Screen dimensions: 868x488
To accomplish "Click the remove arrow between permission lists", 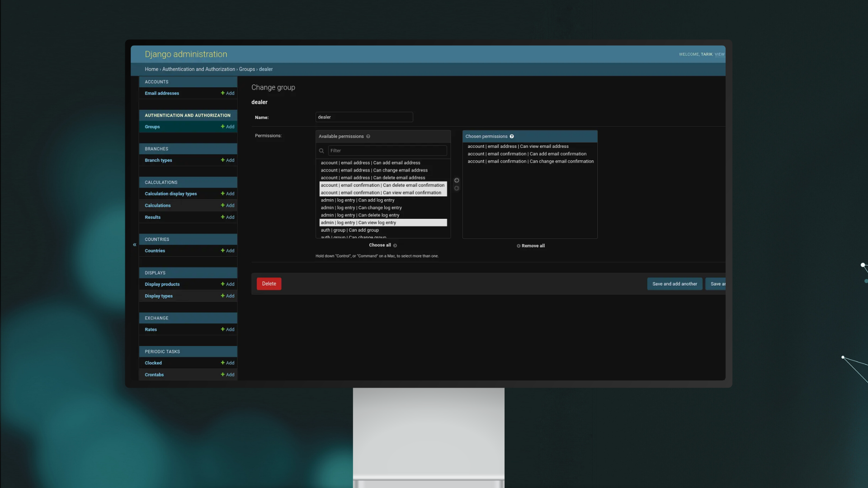I will pos(457,188).
